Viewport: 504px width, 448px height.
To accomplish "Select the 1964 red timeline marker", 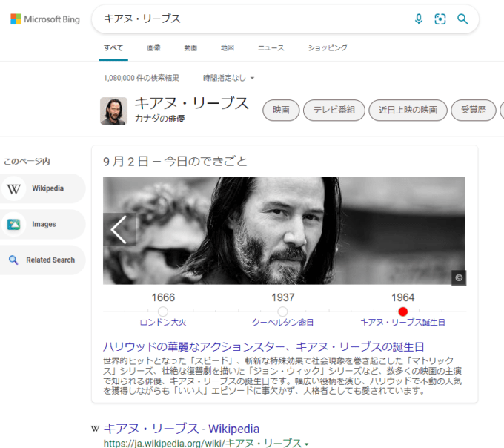I will tap(402, 312).
